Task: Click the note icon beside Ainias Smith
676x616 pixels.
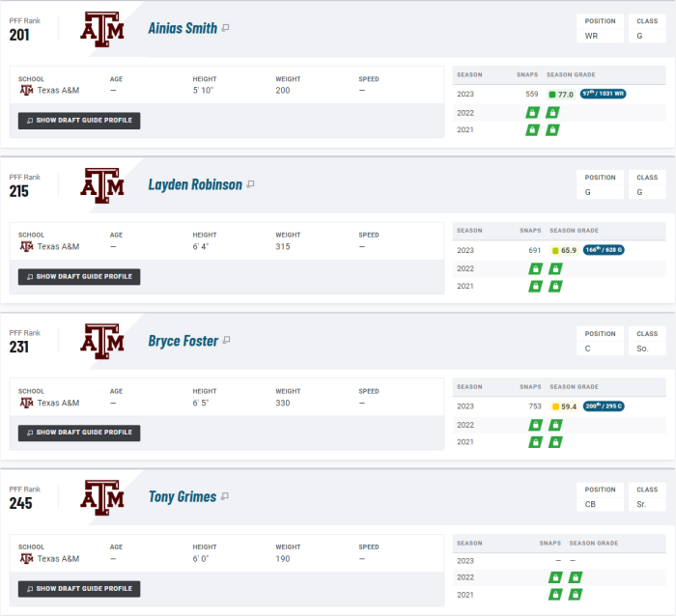Action: click(x=225, y=28)
